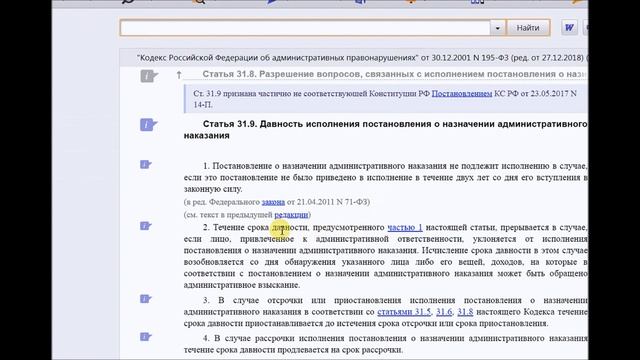Viewport: 640px width, 360px height.
Task: Click the margin icon beside paragraph 2
Action: click(x=146, y=226)
